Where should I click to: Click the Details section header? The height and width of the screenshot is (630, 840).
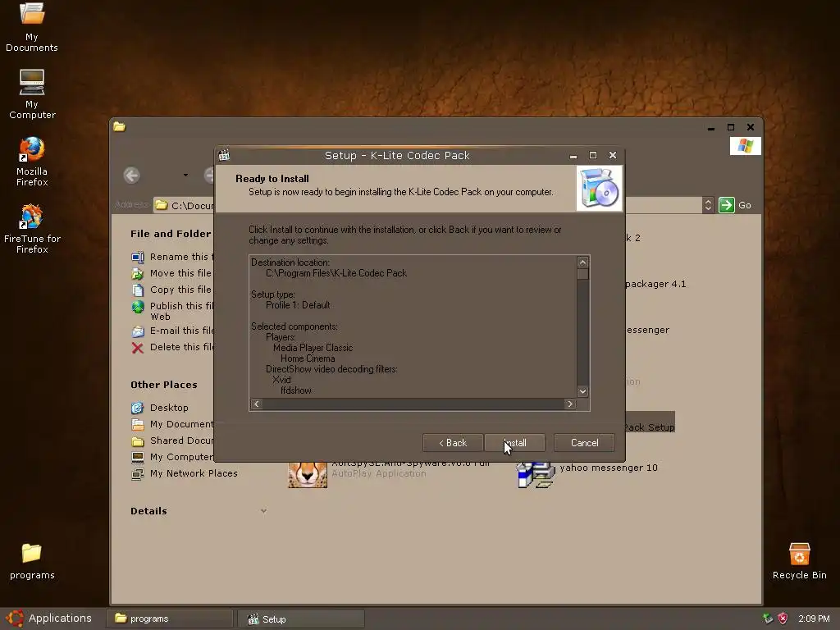148,511
